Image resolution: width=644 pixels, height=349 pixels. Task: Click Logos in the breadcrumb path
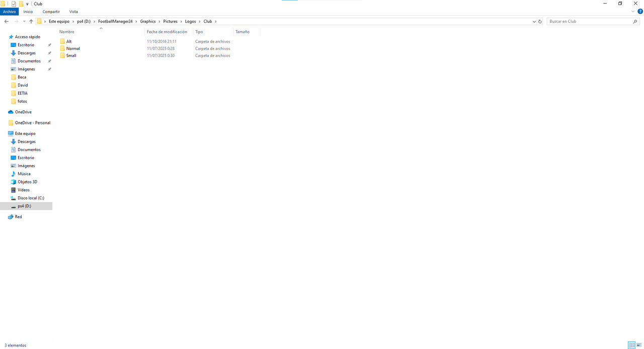click(190, 22)
